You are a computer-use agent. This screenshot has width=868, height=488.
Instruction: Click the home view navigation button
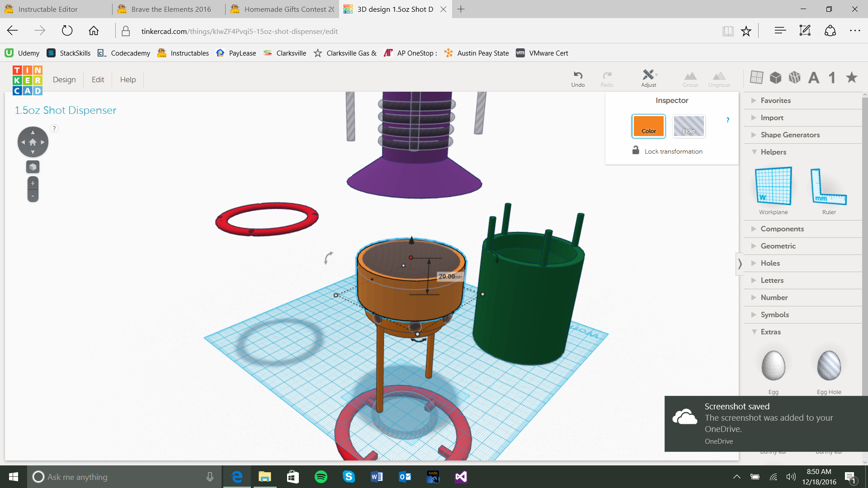tap(33, 142)
